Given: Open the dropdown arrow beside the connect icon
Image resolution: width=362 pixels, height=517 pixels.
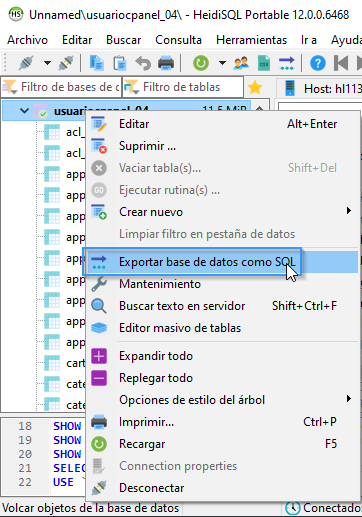Looking at the screenshot, I should click(x=47, y=63).
